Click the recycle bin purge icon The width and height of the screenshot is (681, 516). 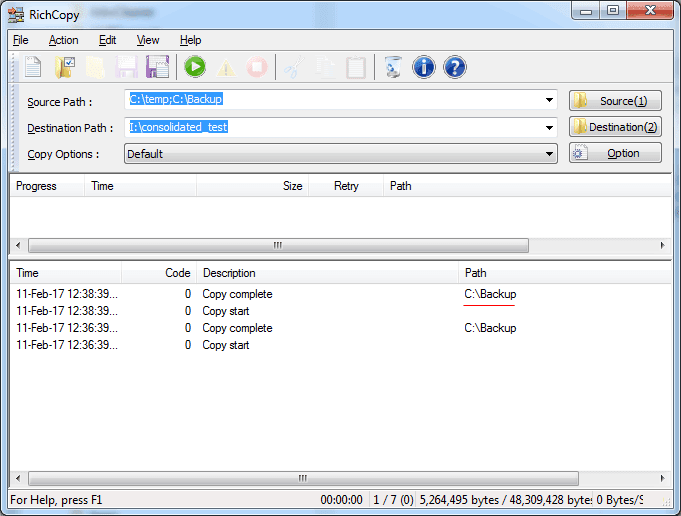tap(393, 67)
